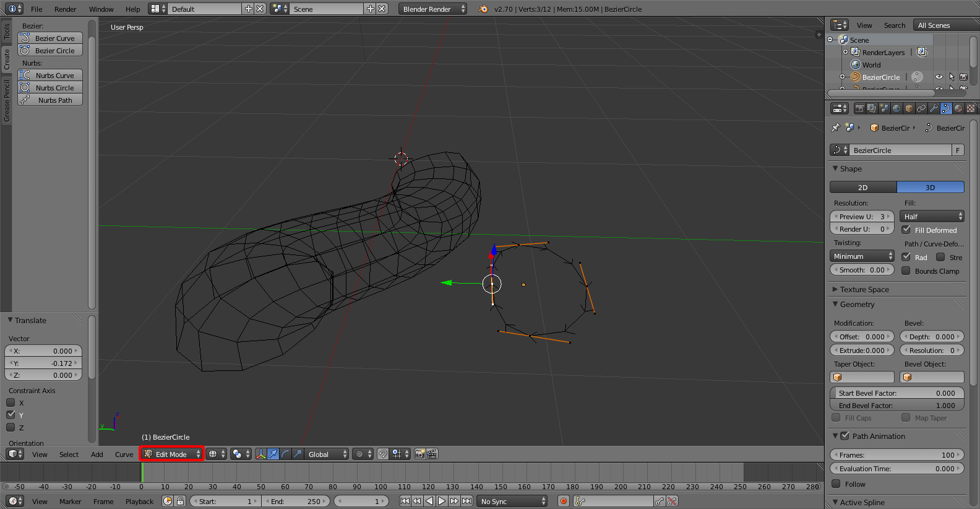Open the Global transform orientation dropdown
This screenshot has height=509, width=980.
click(327, 454)
